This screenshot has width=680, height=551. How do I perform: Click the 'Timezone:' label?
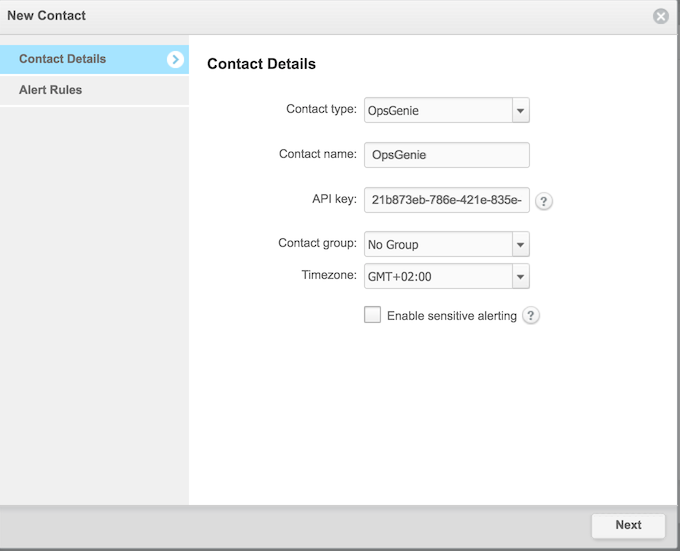click(329, 275)
